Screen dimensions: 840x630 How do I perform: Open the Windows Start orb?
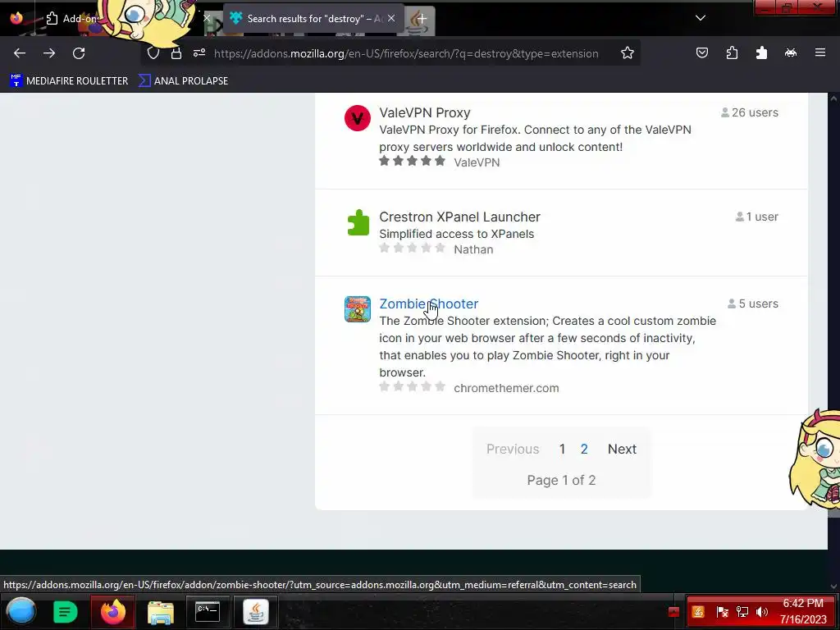tap(21, 611)
